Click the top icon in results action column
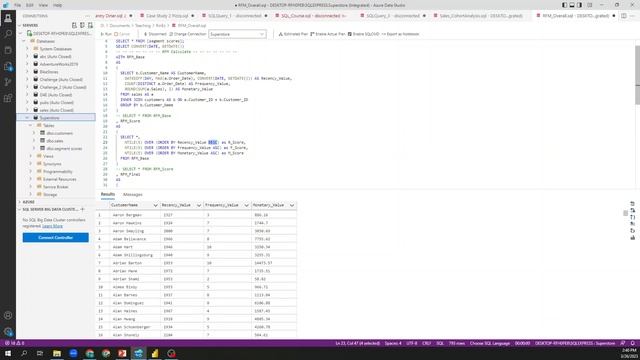Screen dimensions: 640x360 632,203
